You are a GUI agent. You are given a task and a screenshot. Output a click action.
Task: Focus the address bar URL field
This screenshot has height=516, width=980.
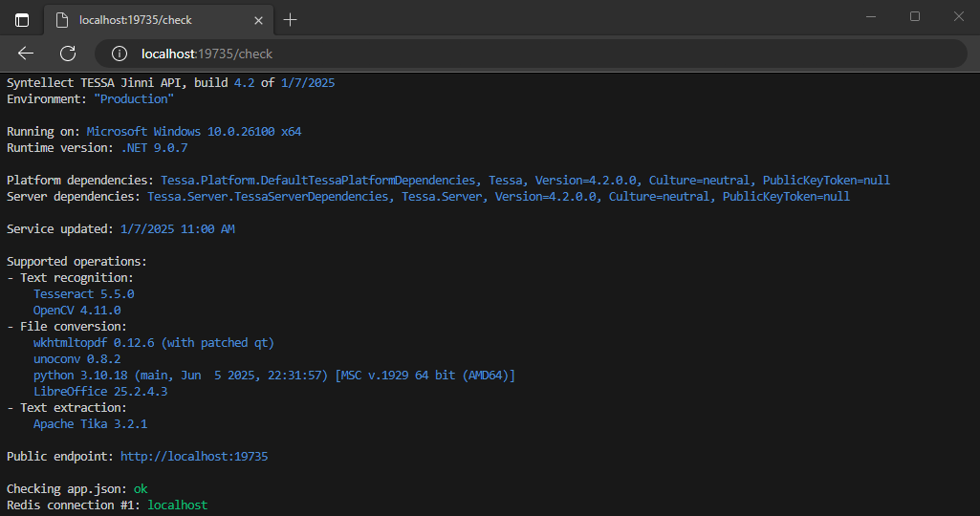478,54
